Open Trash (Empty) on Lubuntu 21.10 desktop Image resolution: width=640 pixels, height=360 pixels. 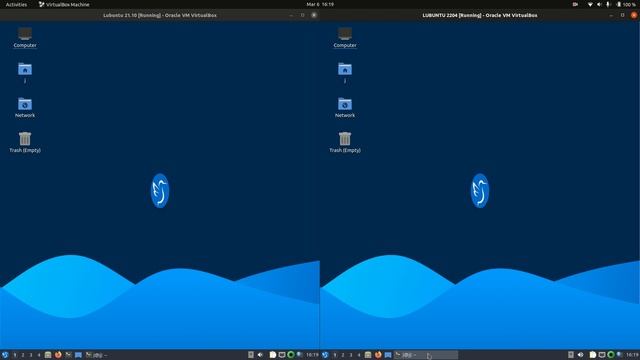click(x=25, y=142)
